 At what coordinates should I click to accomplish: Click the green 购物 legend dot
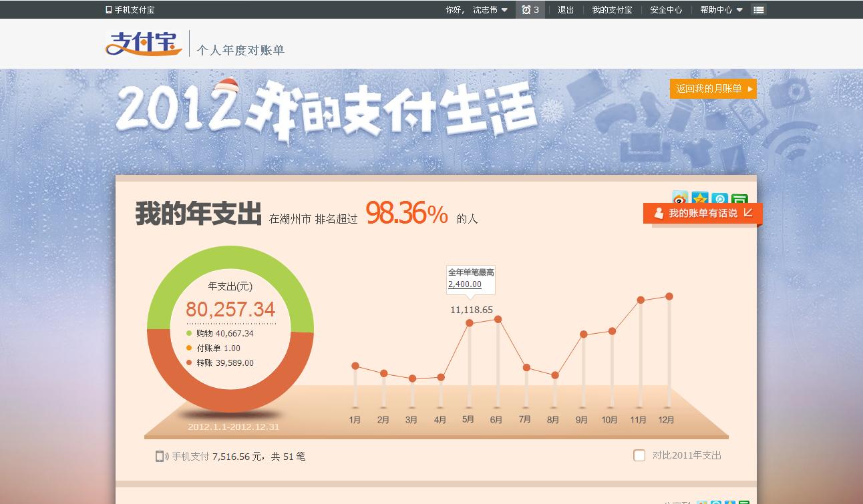click(x=189, y=333)
